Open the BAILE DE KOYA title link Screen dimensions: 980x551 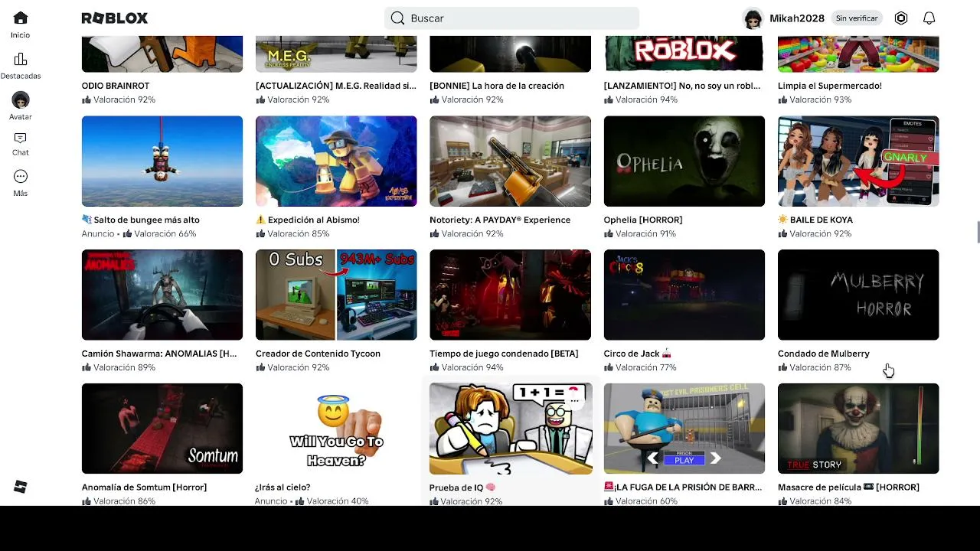pos(815,220)
